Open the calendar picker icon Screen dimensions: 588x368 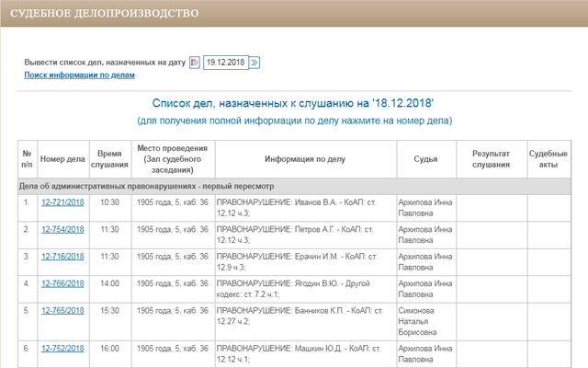coord(194,63)
